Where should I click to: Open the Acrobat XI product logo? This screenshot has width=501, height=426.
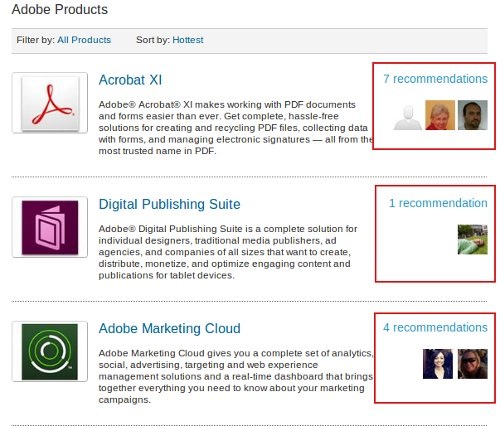click(x=50, y=103)
